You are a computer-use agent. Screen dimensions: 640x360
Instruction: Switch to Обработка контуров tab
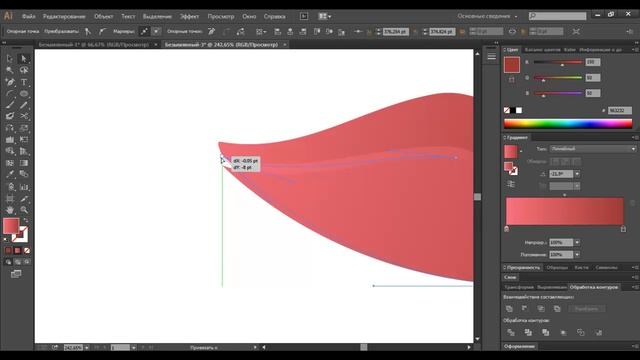(594, 287)
